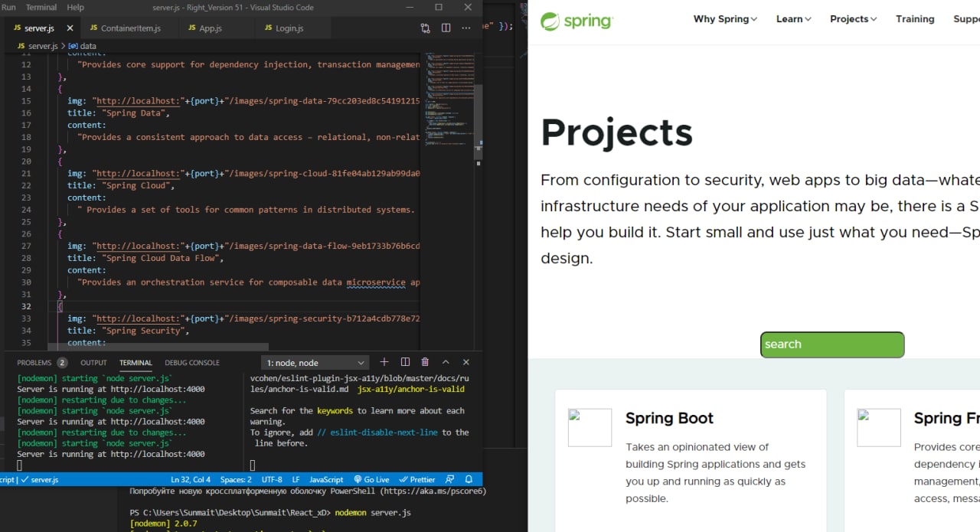Screen dimensions: 980x532
Task: Click the Training link on Spring navbar
Action: coord(915,19)
